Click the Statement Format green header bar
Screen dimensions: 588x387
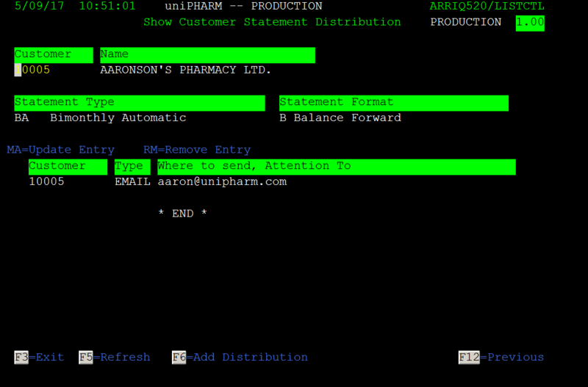(394, 103)
